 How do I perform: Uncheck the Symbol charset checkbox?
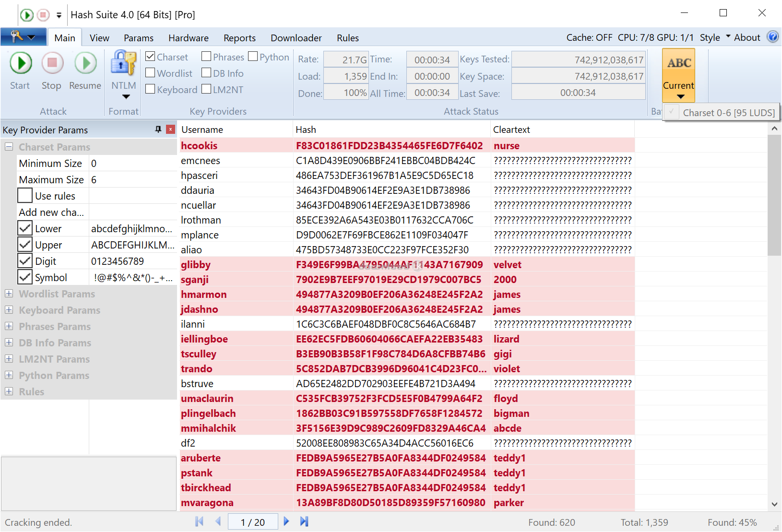pos(25,277)
